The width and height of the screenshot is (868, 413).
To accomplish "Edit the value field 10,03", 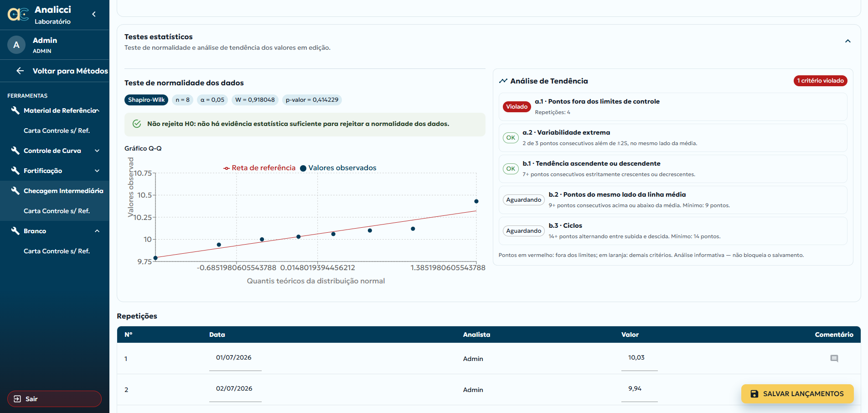I will click(x=639, y=358).
